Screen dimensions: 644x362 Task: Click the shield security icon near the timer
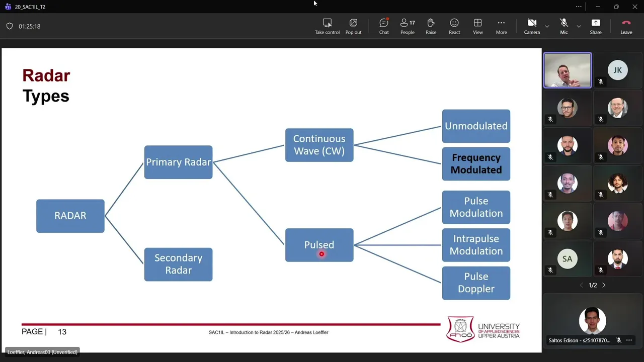tap(10, 26)
